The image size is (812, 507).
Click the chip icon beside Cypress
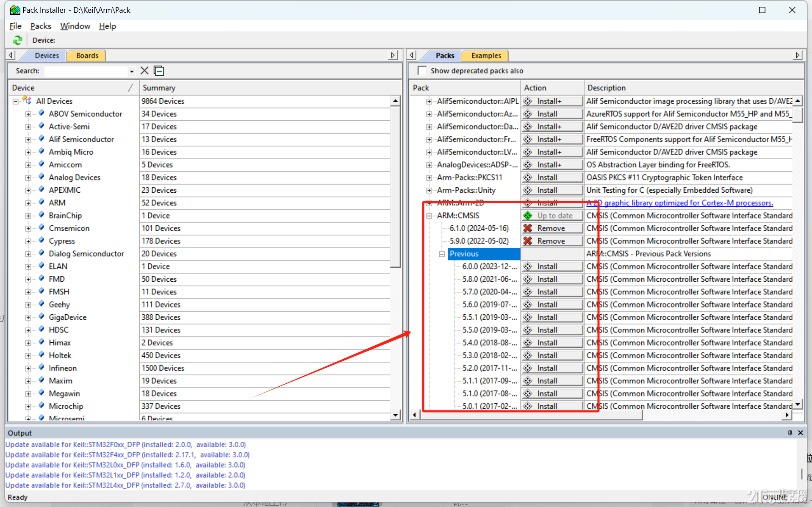(x=42, y=240)
